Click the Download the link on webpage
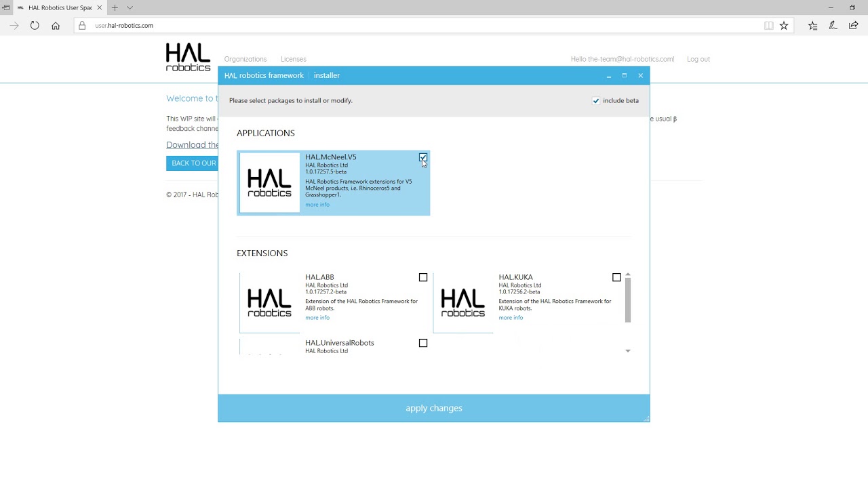 193,145
